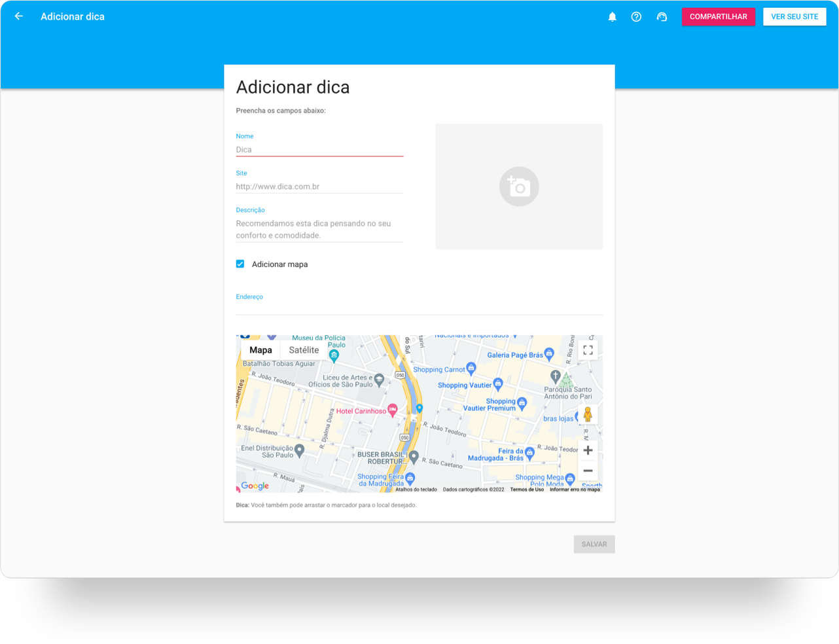
Task: Click the BUSER BRASIL map pin
Action: tap(414, 457)
